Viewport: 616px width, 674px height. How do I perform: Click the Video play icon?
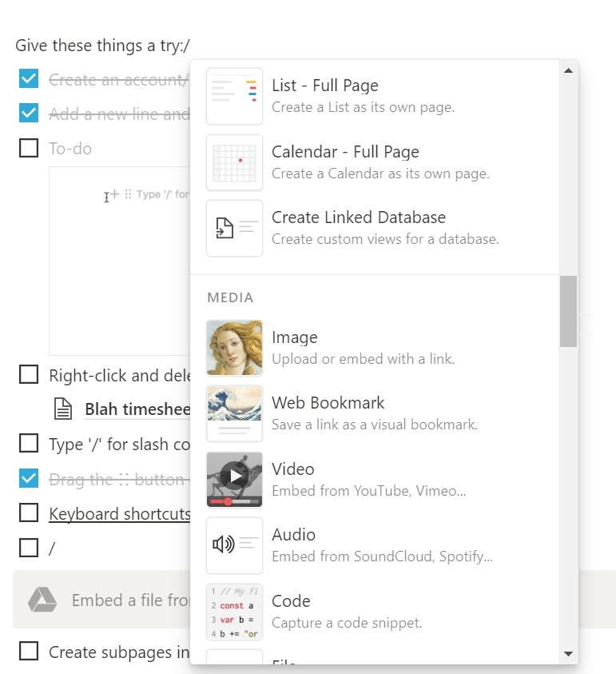[234, 479]
